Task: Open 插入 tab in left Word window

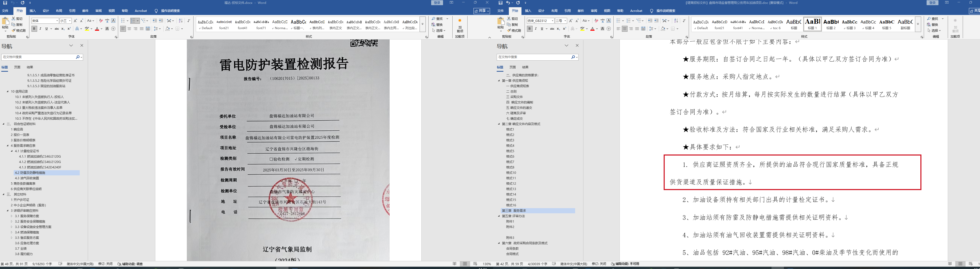Action: pos(33,11)
